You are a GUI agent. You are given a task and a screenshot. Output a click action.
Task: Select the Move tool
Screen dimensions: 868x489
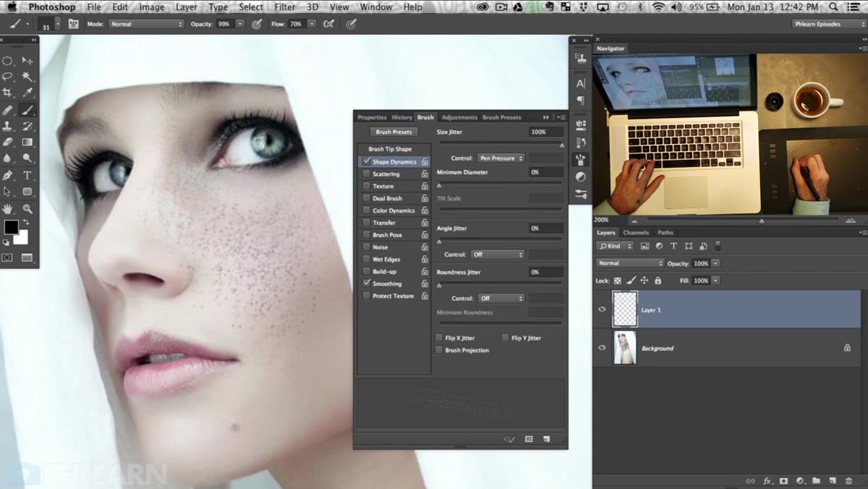(x=27, y=61)
